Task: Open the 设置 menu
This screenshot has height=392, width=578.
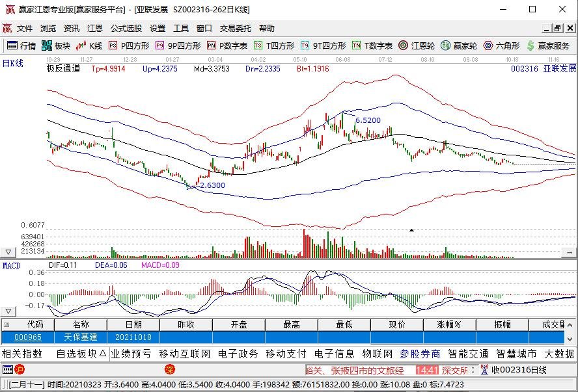Action: point(158,29)
